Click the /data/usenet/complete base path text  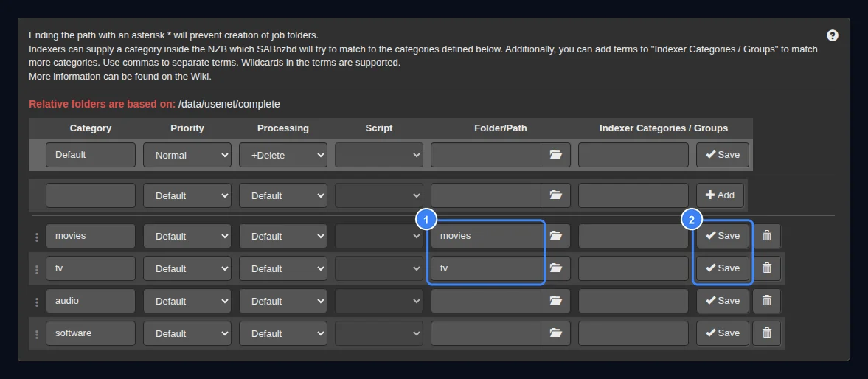point(229,104)
